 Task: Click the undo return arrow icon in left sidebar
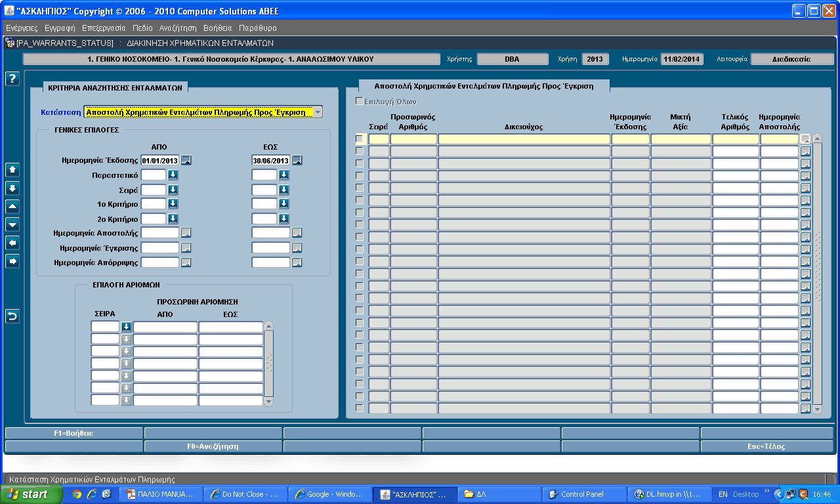pos(12,316)
